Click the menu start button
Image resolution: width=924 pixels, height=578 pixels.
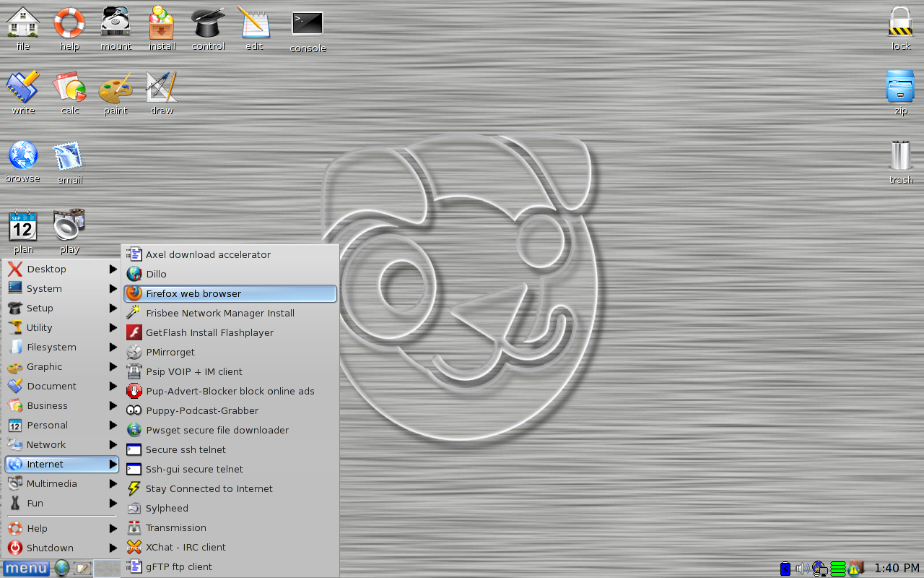coord(26,569)
